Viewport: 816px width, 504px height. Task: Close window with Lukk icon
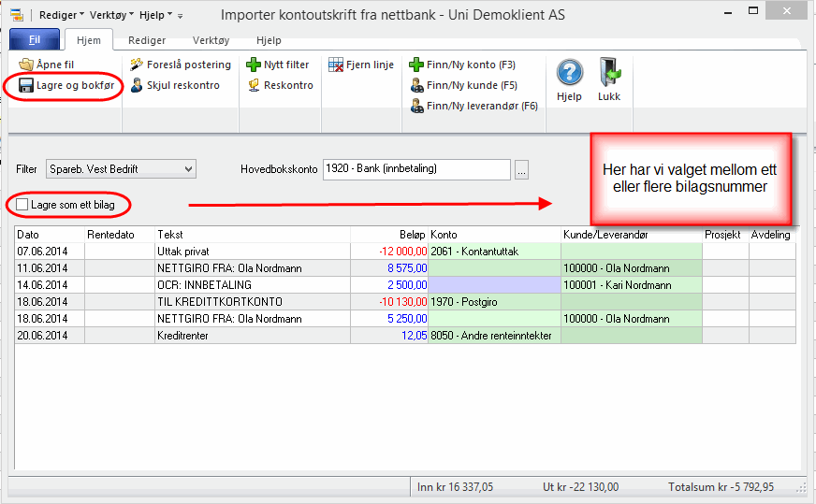(609, 73)
